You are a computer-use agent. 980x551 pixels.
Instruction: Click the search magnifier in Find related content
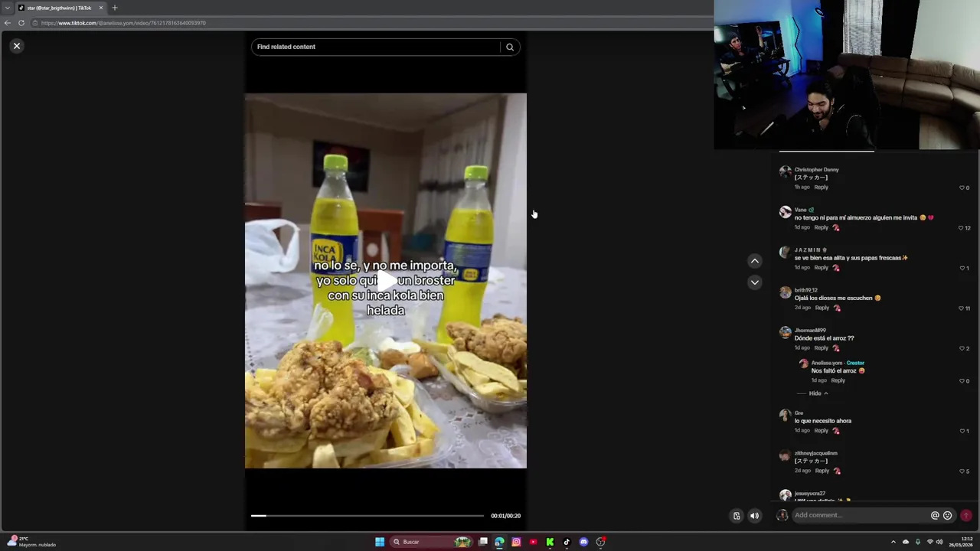coord(510,47)
